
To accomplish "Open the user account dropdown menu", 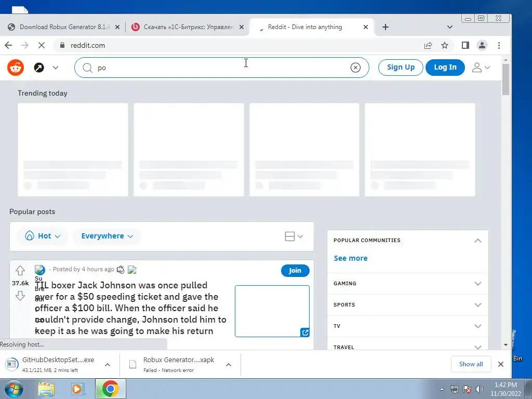I will [x=481, y=67].
